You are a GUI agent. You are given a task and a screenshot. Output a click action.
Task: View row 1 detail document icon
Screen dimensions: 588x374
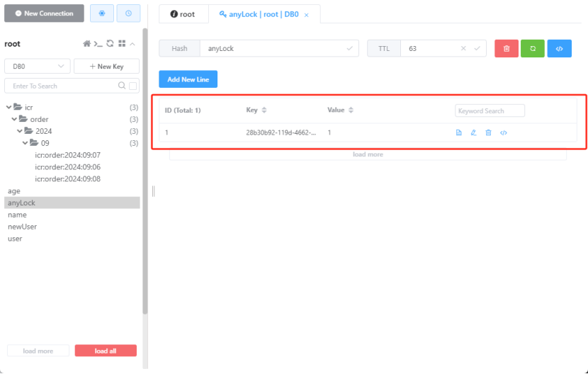tap(458, 132)
